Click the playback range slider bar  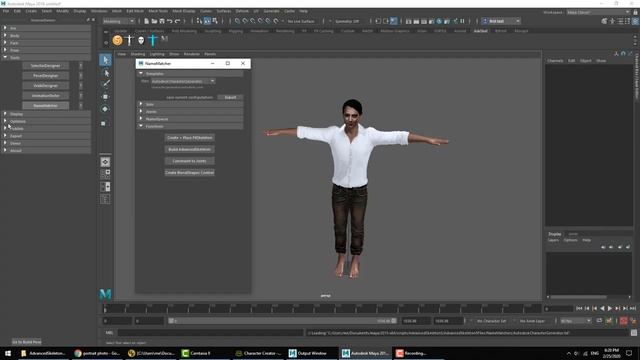[282, 321]
